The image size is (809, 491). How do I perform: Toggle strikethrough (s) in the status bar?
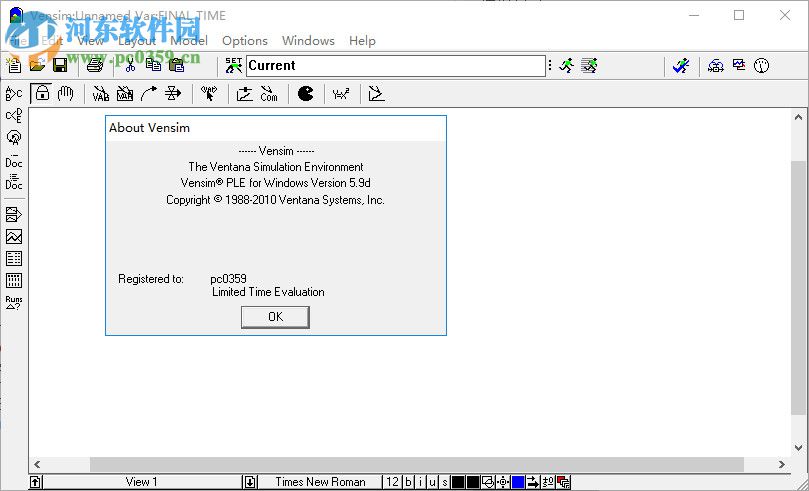[x=444, y=482]
